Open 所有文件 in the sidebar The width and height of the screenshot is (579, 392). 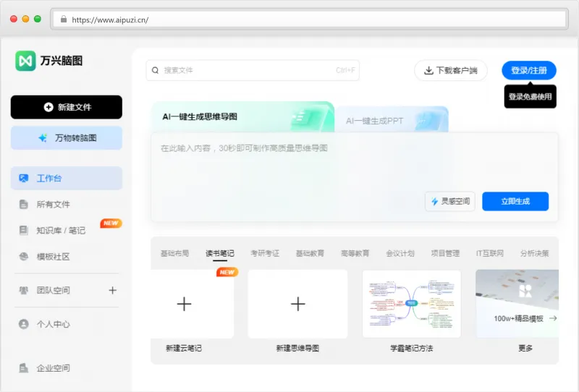[x=67, y=204]
